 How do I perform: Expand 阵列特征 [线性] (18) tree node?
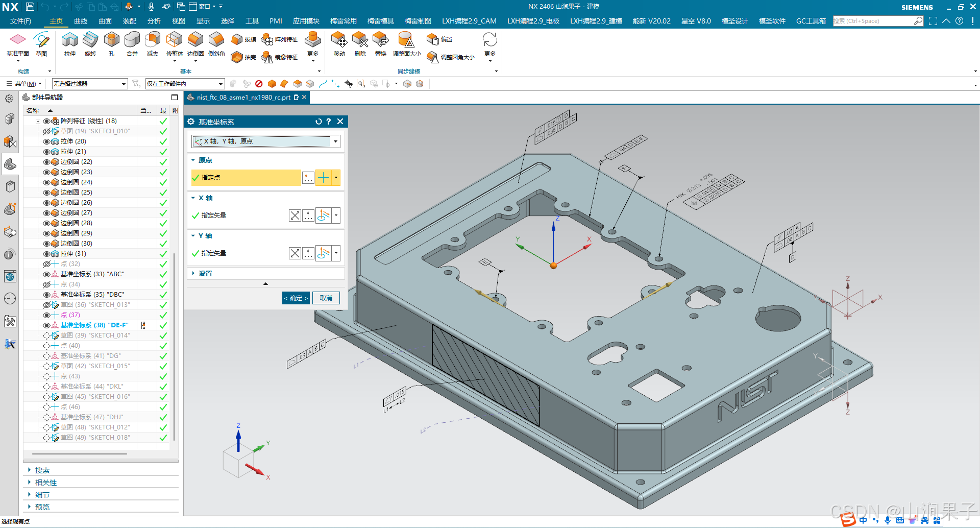[38, 121]
